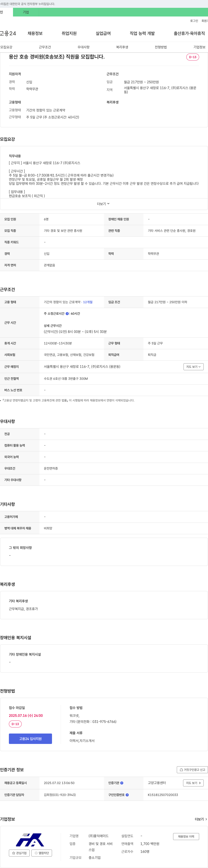Open the 출산휴가·육아휴직 menu
Image resolution: width=208 pixels, height=868 pixels.
pyautogui.click(x=189, y=33)
